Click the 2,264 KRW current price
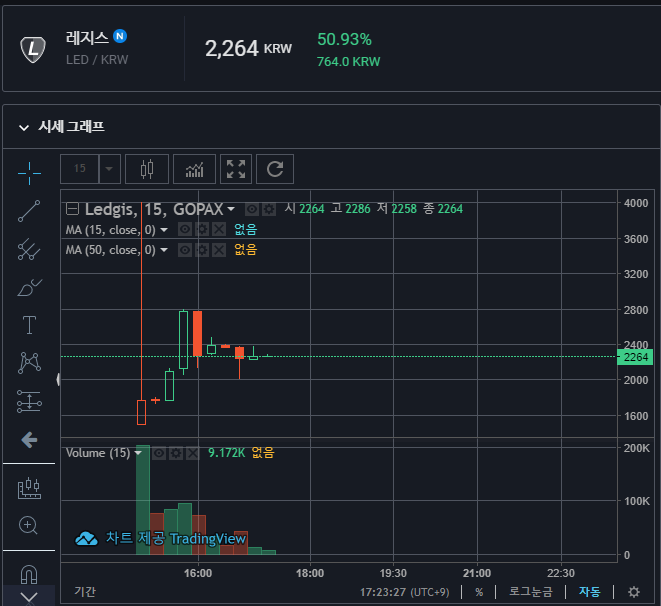Screen dimensions: 661x606 click(x=248, y=48)
